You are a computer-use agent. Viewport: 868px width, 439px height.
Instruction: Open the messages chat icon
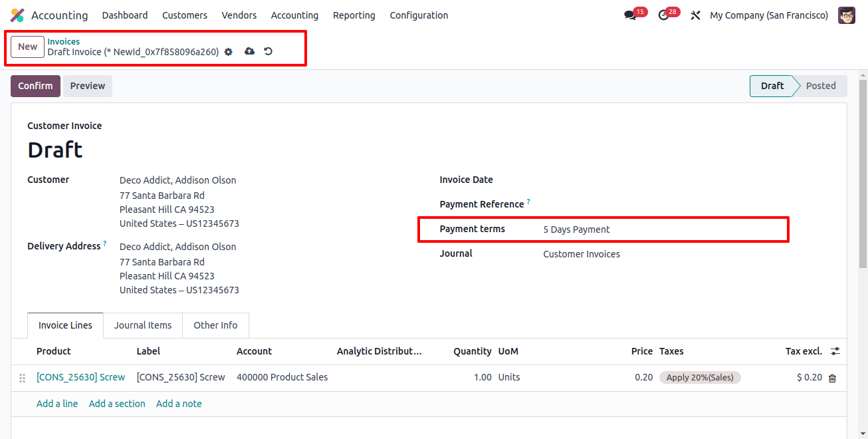[630, 15]
